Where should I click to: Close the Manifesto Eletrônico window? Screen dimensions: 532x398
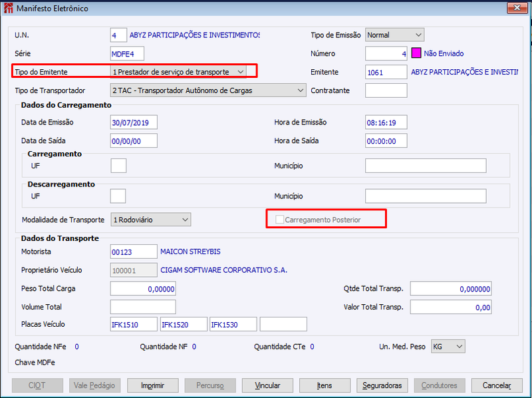(x=517, y=7)
